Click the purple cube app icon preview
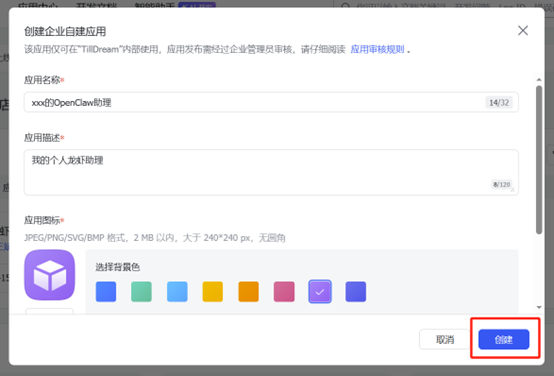 pos(49,275)
